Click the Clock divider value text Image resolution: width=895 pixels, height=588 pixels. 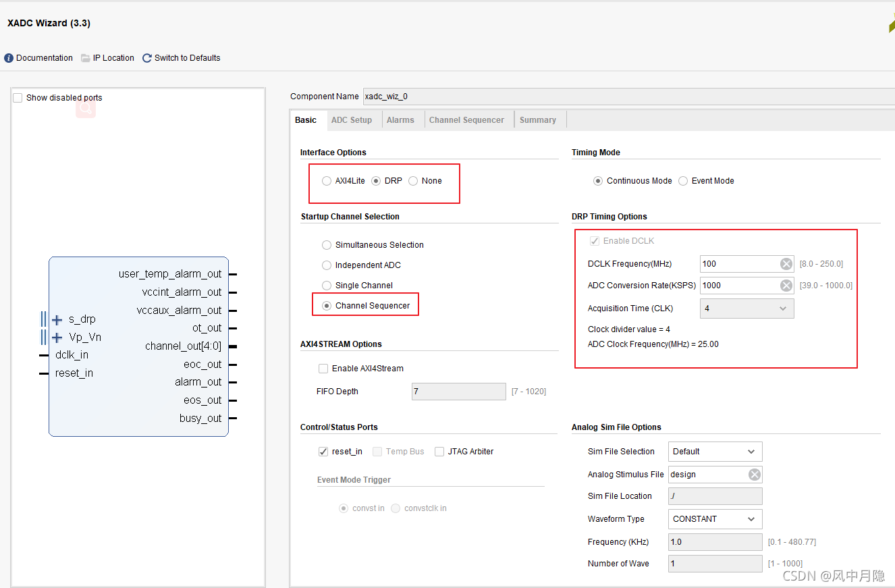coord(629,329)
